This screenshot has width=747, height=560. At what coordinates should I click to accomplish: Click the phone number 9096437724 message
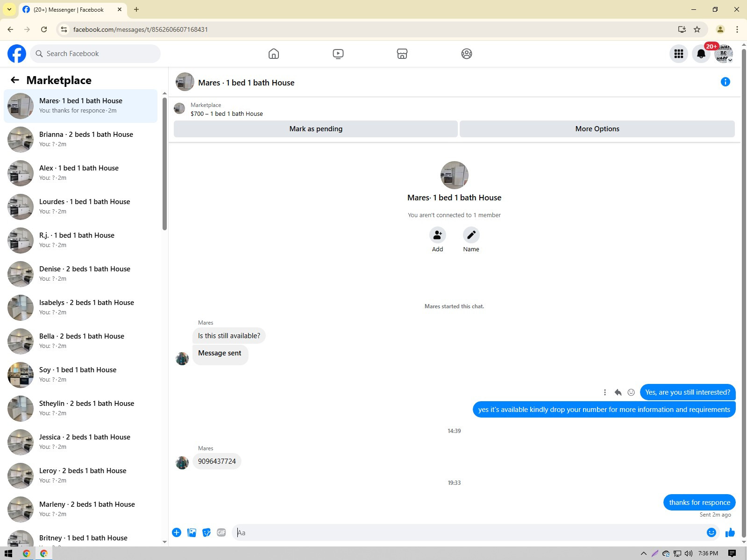(x=217, y=461)
